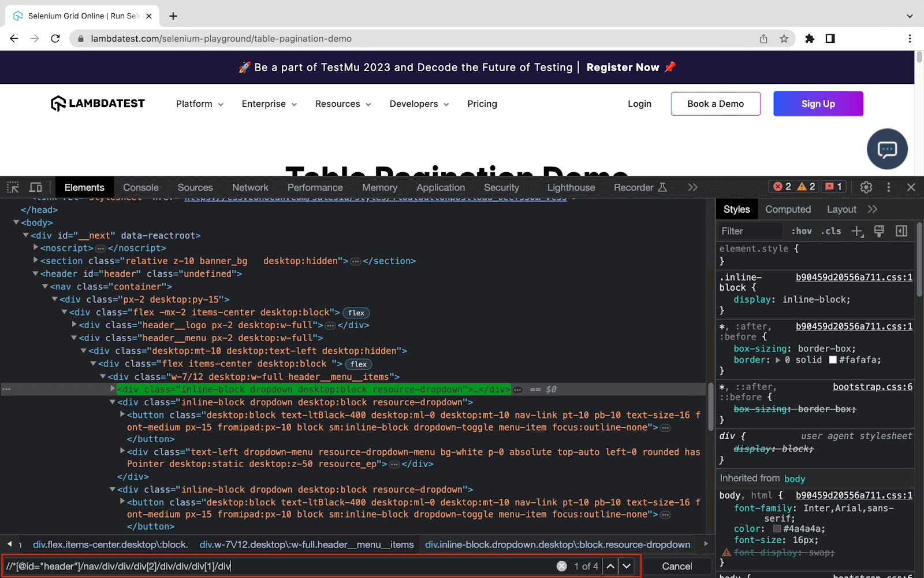Switch to the Network tab
This screenshot has height=578, width=924.
[250, 187]
